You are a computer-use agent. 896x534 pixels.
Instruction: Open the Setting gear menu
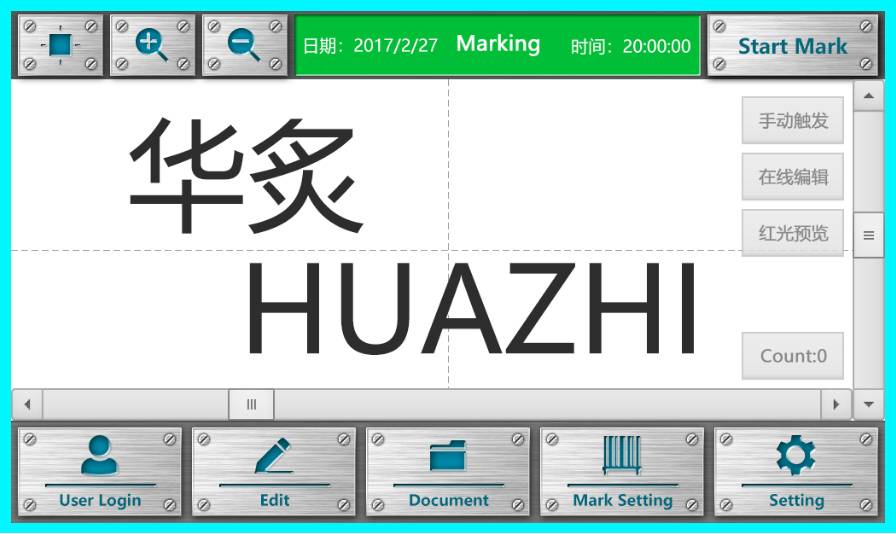pos(796,471)
